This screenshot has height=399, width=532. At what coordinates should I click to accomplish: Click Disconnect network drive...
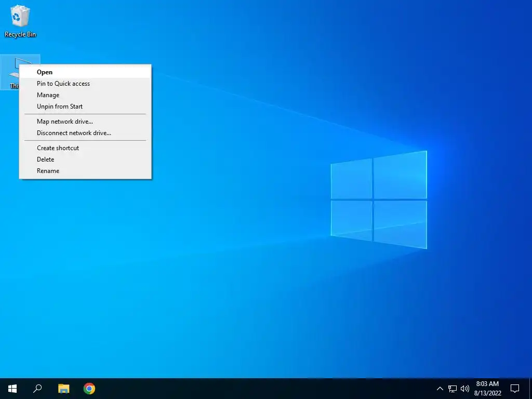[x=85, y=133]
